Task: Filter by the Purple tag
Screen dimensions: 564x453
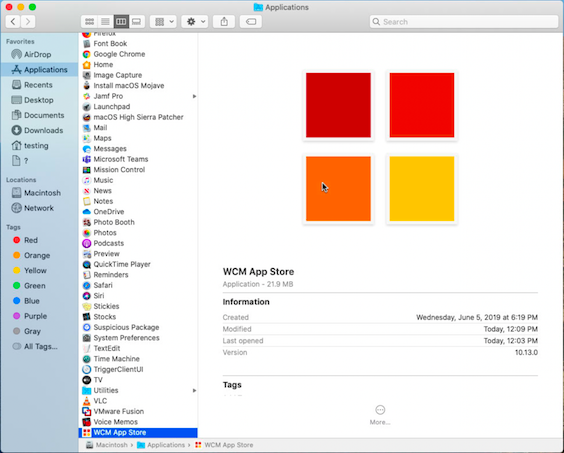Action: 39,316
